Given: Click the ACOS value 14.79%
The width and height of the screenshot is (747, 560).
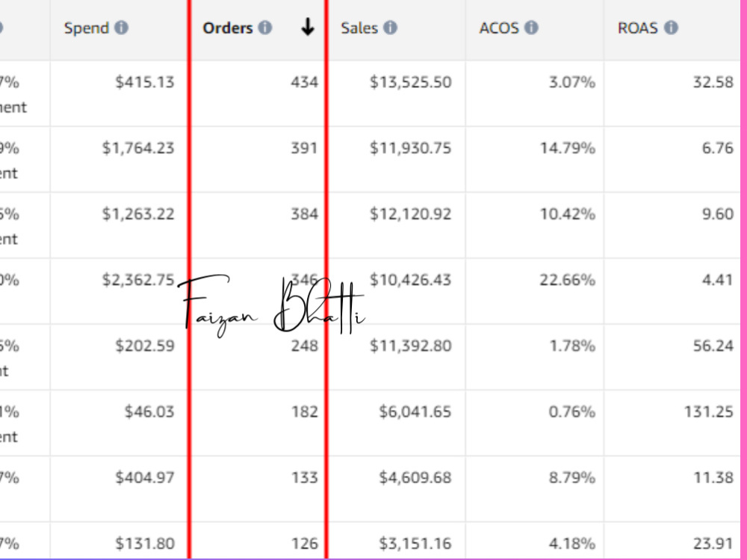Looking at the screenshot, I should pyautogui.click(x=568, y=148).
